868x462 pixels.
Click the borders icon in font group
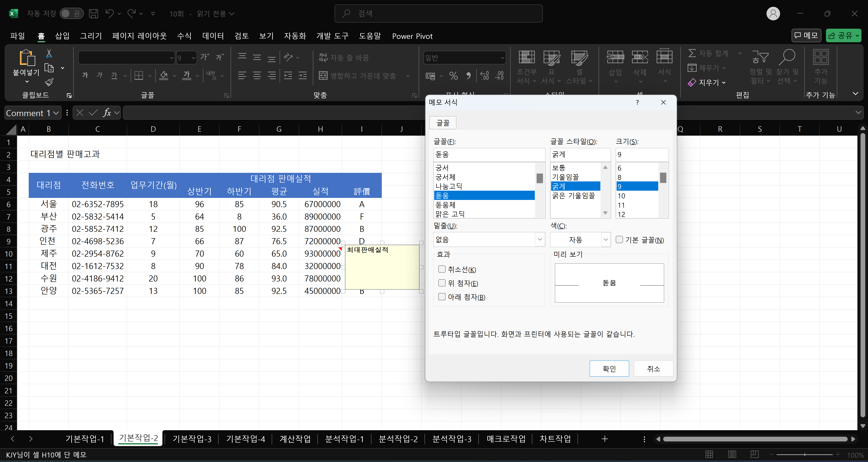[139, 75]
